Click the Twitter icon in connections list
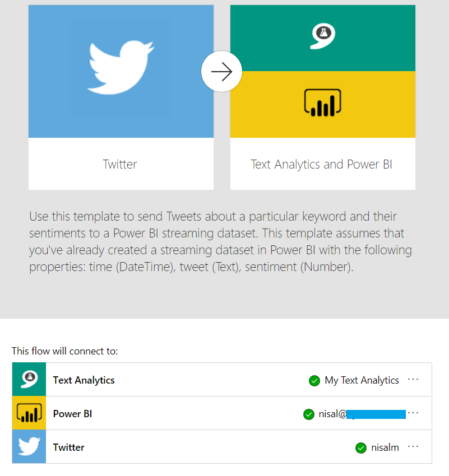This screenshot has width=449, height=476. coord(29,446)
